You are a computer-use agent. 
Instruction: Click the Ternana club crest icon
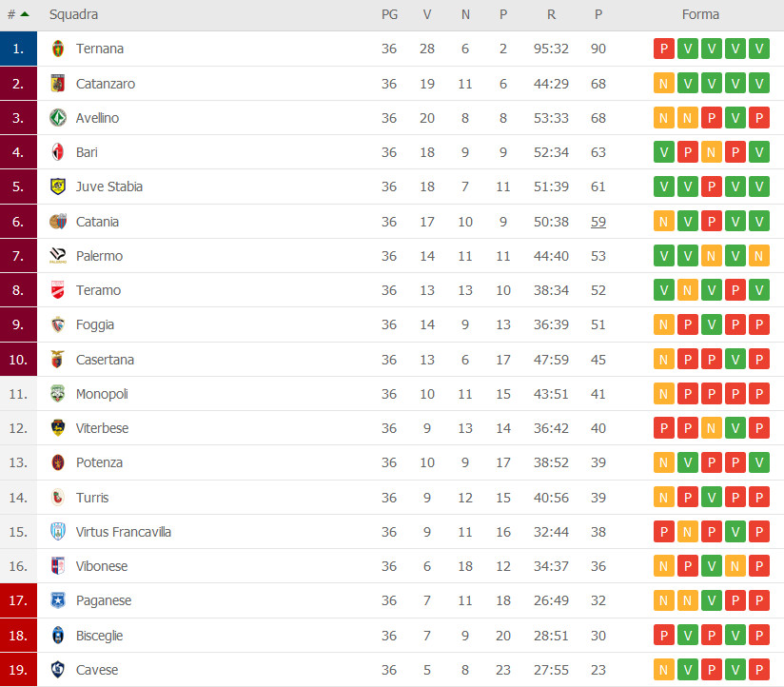click(x=58, y=49)
